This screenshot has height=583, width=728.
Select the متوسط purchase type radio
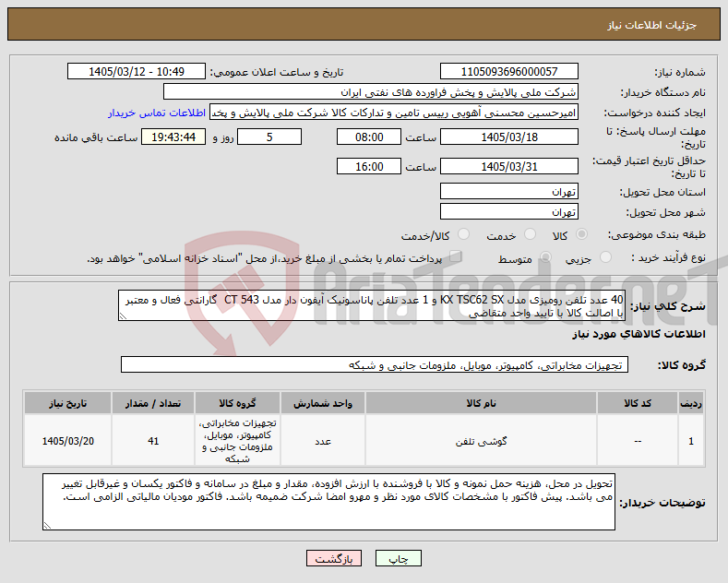pos(545,257)
